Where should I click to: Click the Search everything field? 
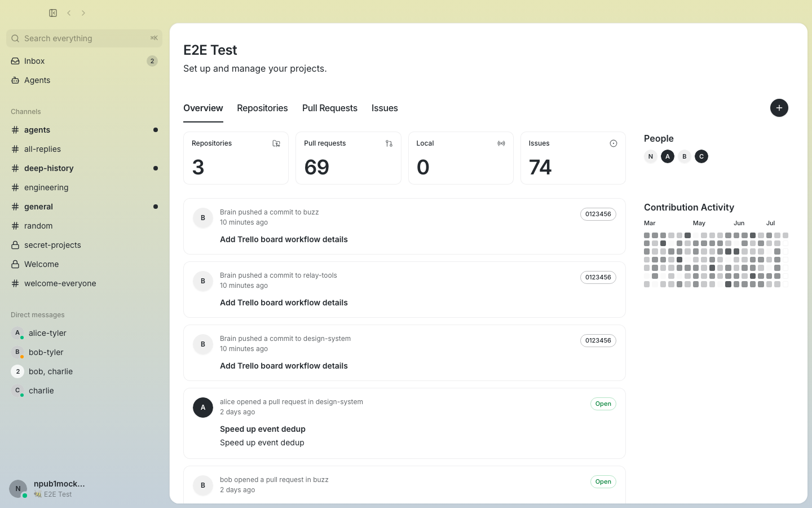[84, 38]
